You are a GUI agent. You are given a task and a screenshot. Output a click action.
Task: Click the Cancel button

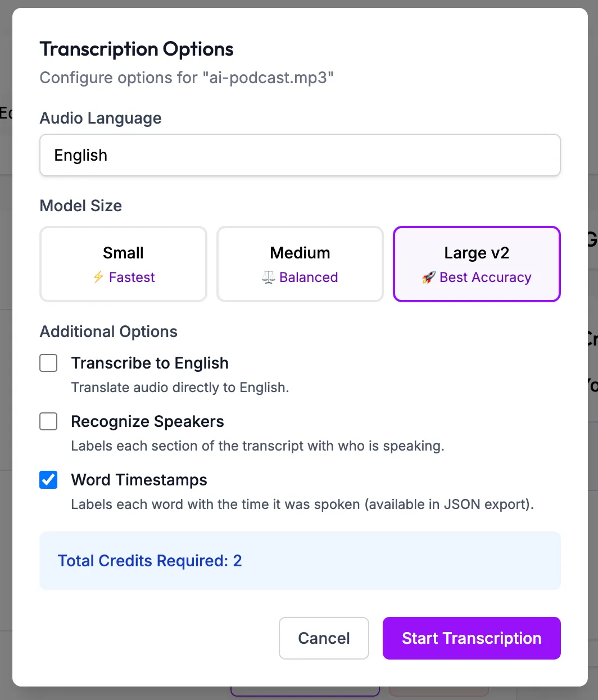324,638
